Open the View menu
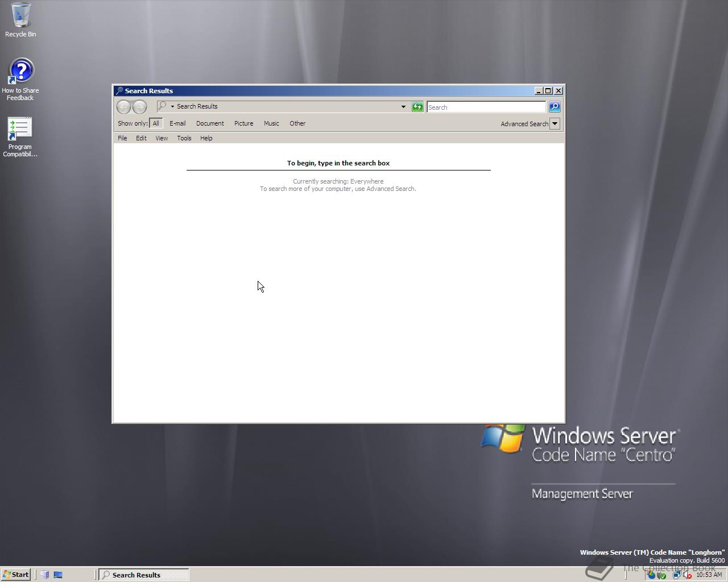The height and width of the screenshot is (582, 728). (x=162, y=138)
